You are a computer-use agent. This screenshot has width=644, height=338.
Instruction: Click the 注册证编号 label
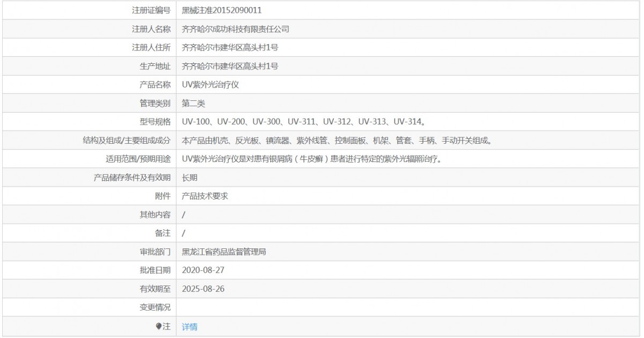tap(151, 10)
